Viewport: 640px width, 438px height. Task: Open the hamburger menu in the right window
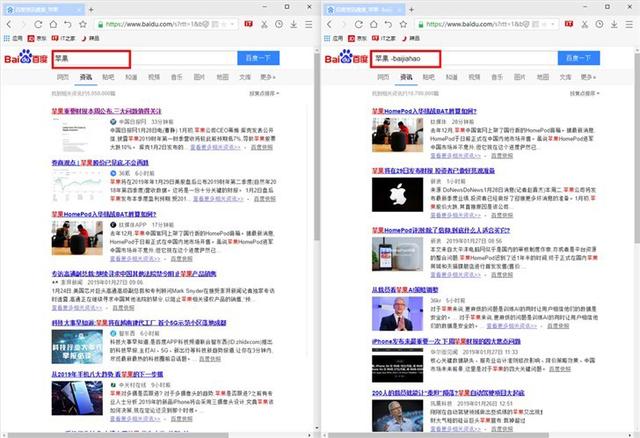click(629, 24)
